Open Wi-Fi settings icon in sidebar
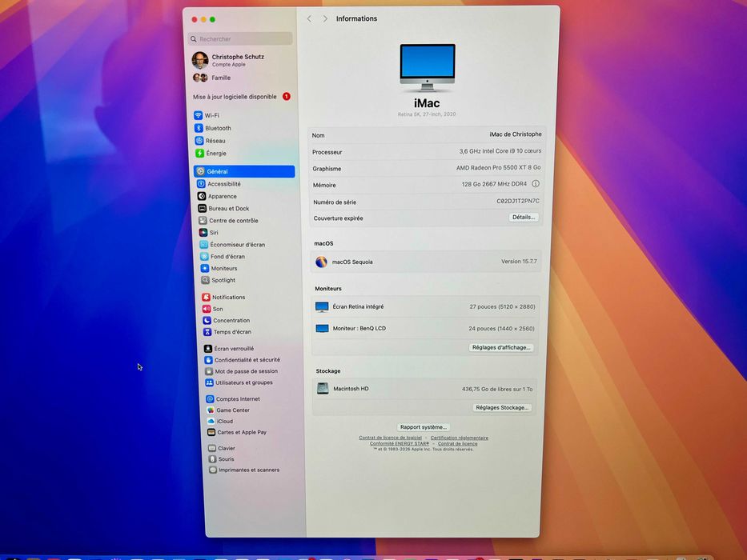 (199, 115)
